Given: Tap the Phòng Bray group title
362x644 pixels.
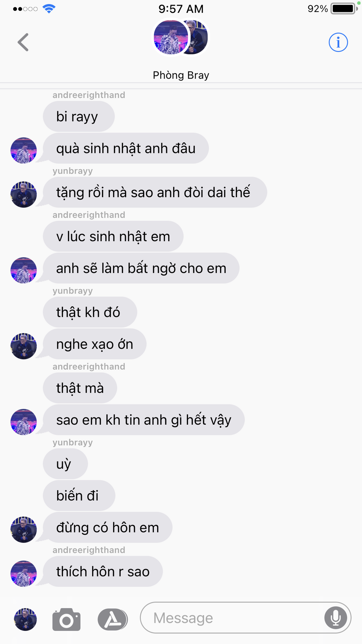Looking at the screenshot, I should pos(181,75).
